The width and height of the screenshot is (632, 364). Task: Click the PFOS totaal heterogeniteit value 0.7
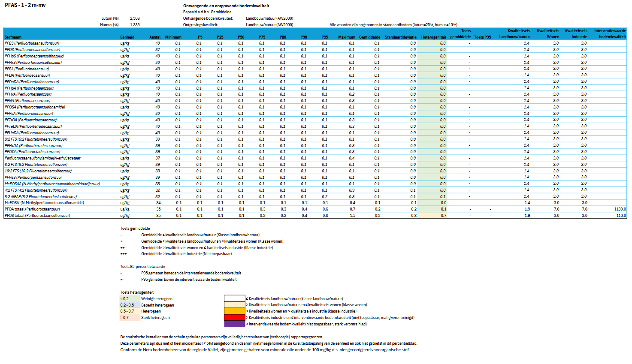point(443,216)
